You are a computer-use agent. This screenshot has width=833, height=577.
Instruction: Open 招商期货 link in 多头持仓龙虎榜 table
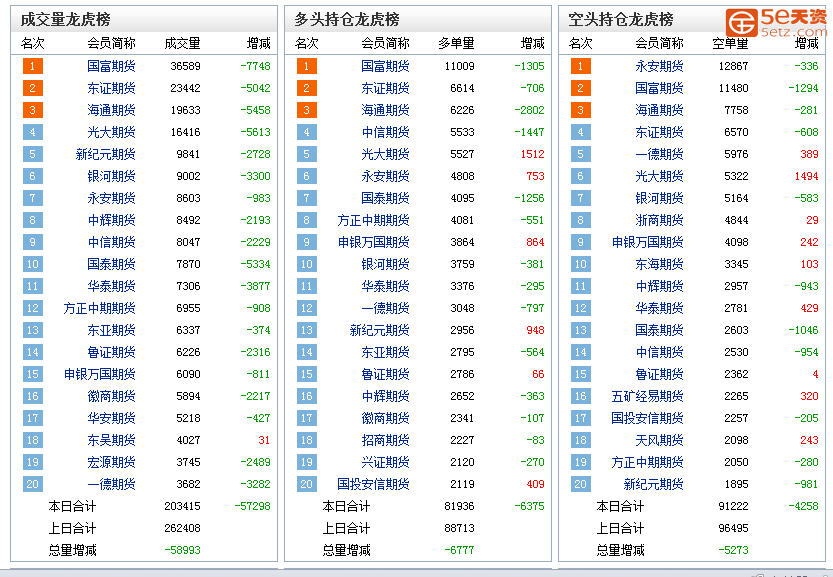[x=385, y=440]
